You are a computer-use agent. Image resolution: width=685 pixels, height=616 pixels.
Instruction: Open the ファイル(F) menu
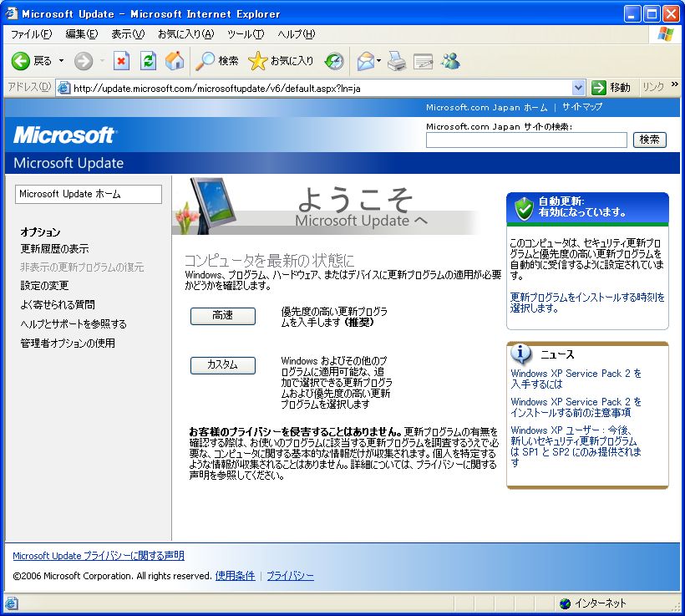coord(31,34)
